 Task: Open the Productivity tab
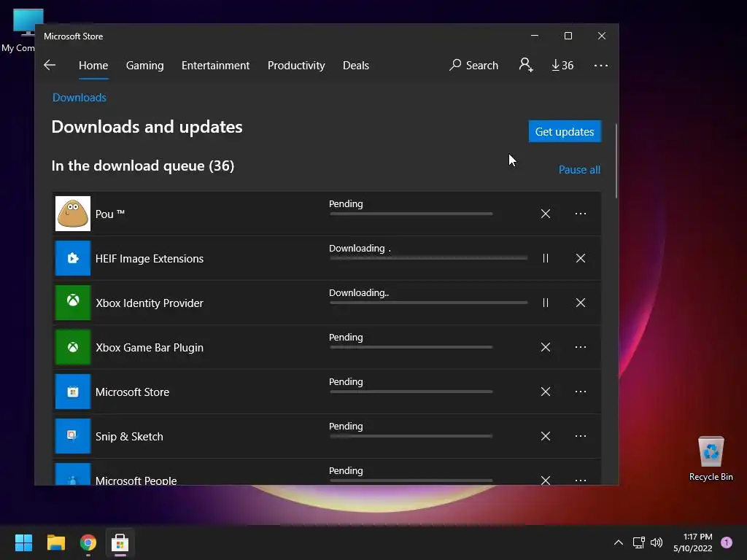[296, 65]
